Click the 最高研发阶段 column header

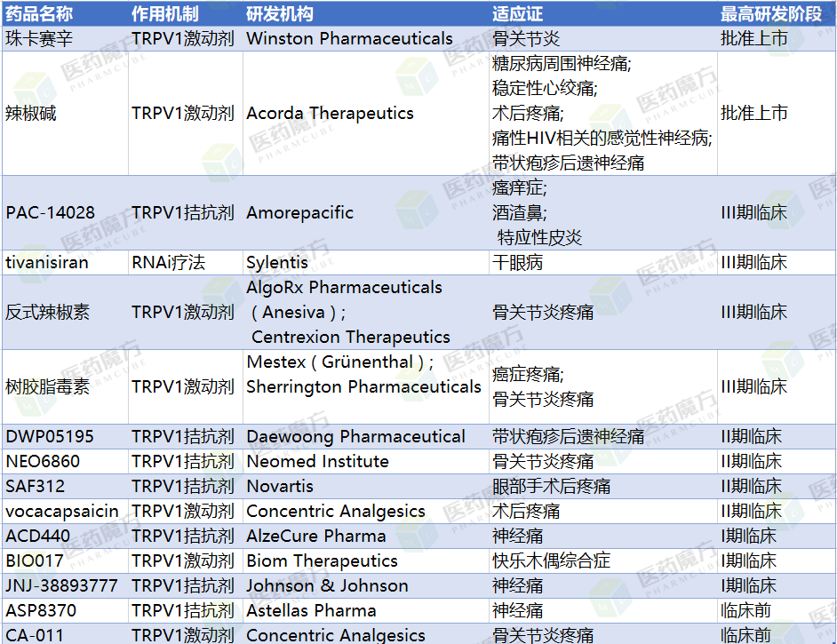tap(769, 14)
